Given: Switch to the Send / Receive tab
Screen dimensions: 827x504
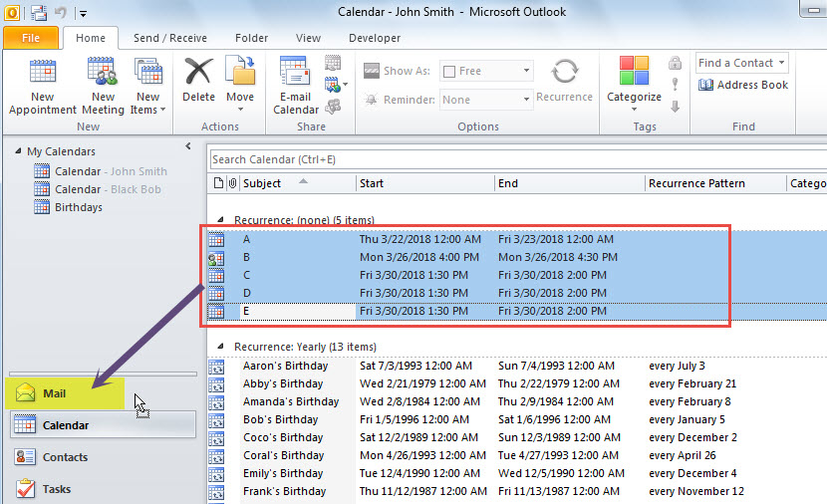Looking at the screenshot, I should pos(169,38).
